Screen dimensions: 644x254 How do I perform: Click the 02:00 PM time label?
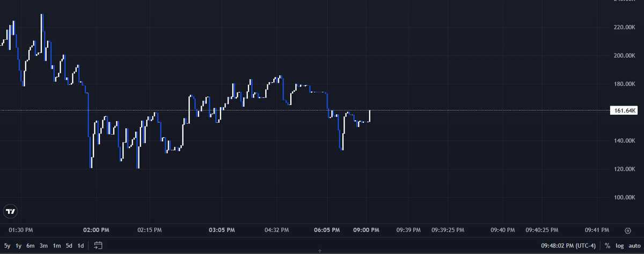(97, 230)
